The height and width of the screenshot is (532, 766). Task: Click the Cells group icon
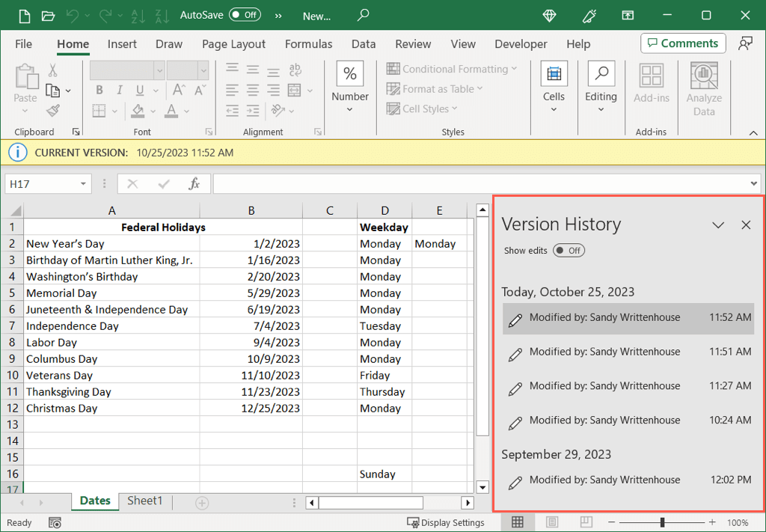click(x=554, y=74)
